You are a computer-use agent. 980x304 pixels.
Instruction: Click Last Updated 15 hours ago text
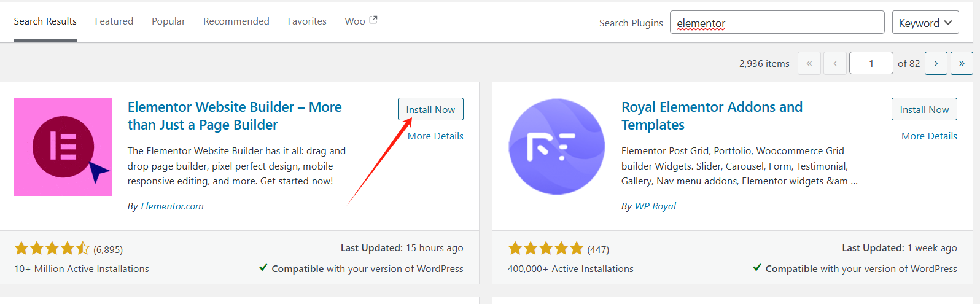402,248
